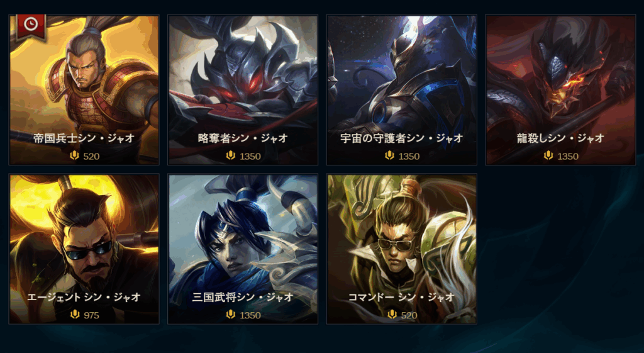The image size is (644, 353).
Task: Click RP coin icon on 三国武将シン・ジャオ
Action: (231, 315)
